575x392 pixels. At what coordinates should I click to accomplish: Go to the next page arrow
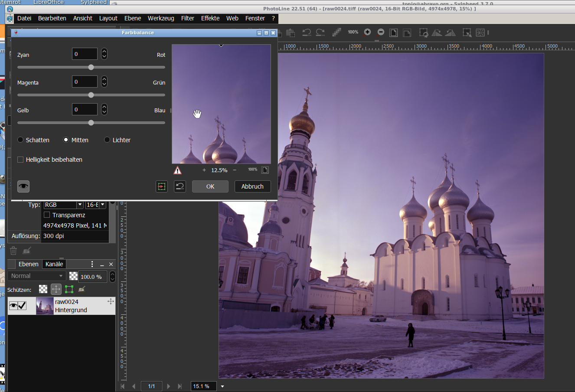[x=169, y=386]
